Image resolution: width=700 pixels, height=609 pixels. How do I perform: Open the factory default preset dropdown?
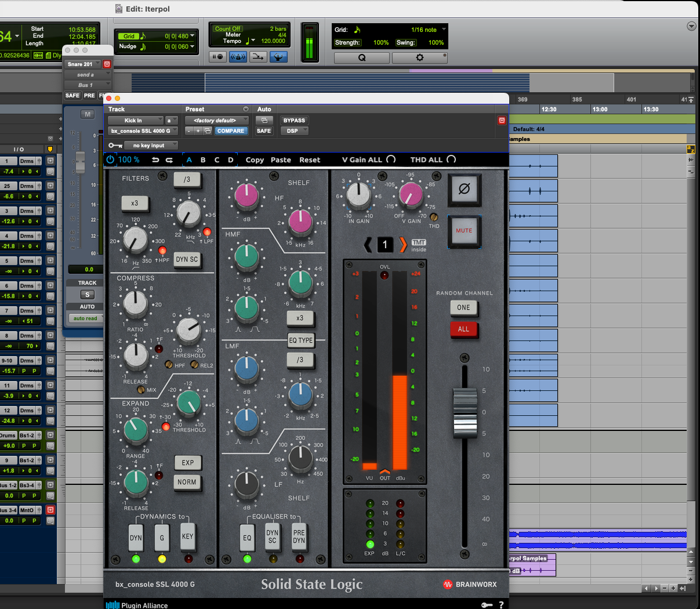click(x=217, y=121)
